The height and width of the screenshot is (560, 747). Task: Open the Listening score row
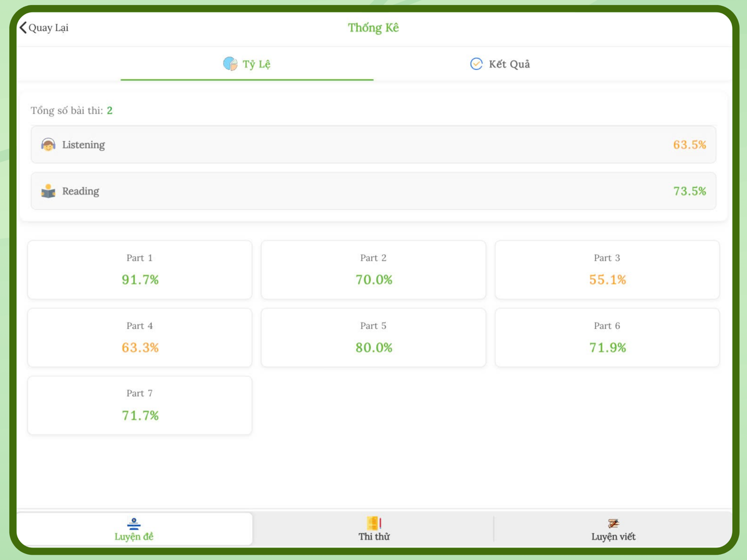pos(373,145)
